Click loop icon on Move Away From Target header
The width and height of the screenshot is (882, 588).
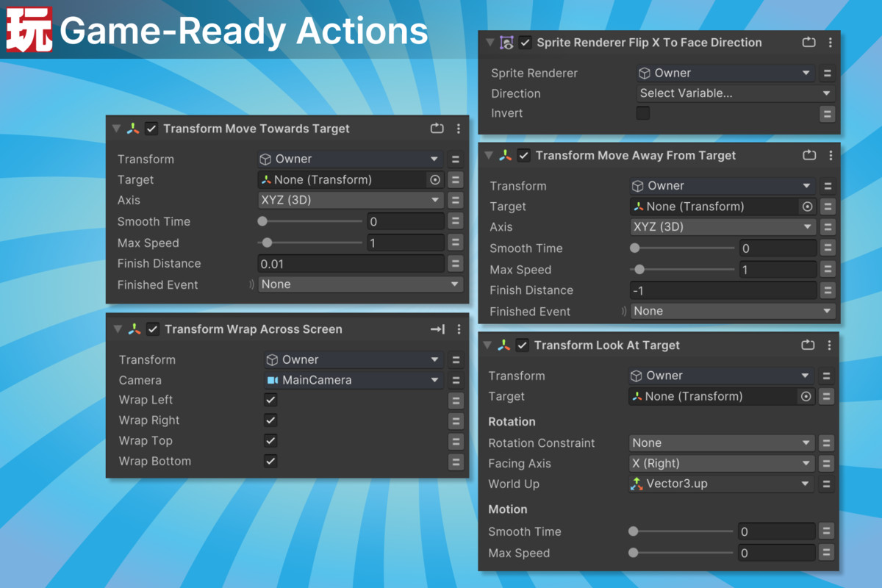click(x=809, y=156)
